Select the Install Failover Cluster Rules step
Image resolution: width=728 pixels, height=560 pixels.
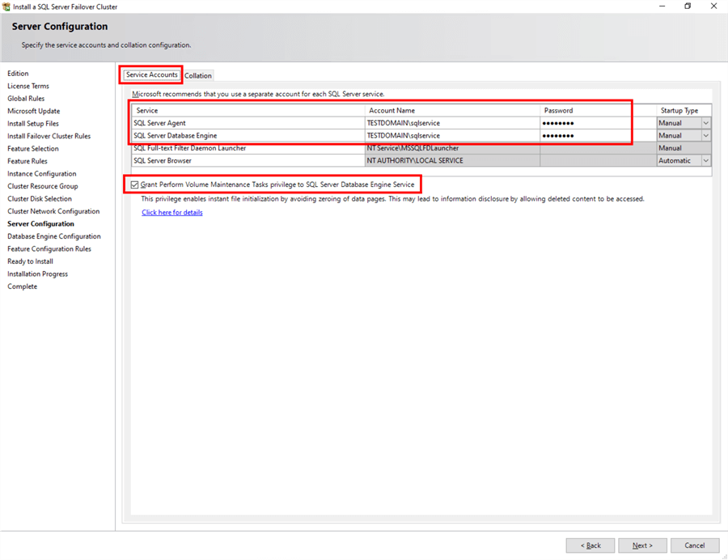tap(49, 136)
